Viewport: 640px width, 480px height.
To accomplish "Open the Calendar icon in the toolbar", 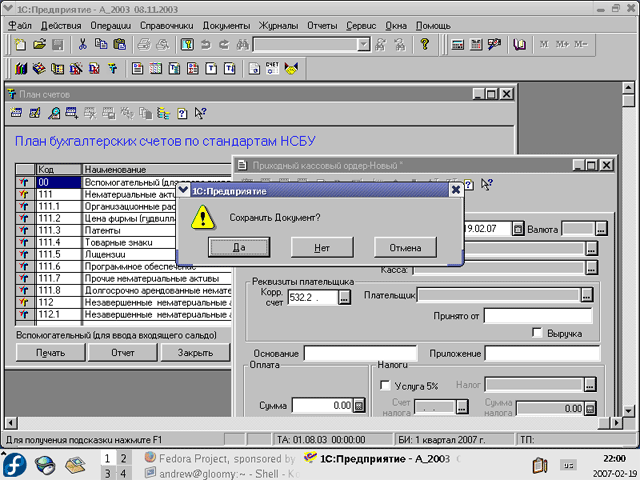I will [476, 44].
